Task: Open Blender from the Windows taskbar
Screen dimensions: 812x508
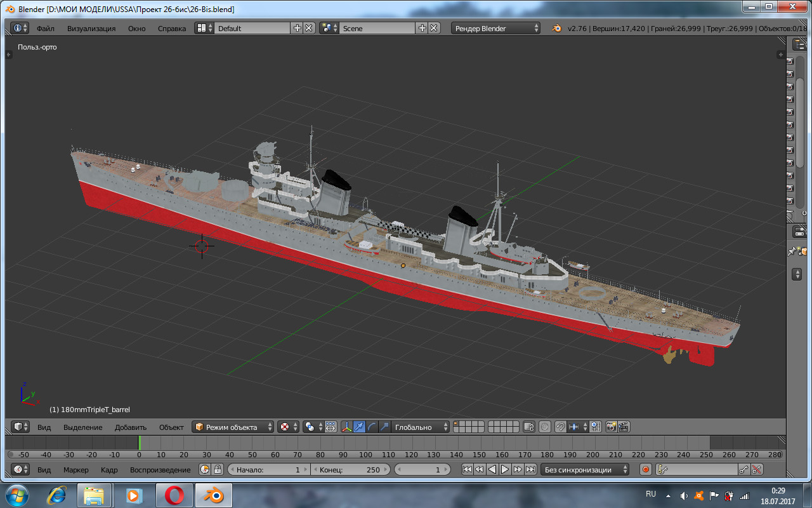Action: click(x=213, y=495)
